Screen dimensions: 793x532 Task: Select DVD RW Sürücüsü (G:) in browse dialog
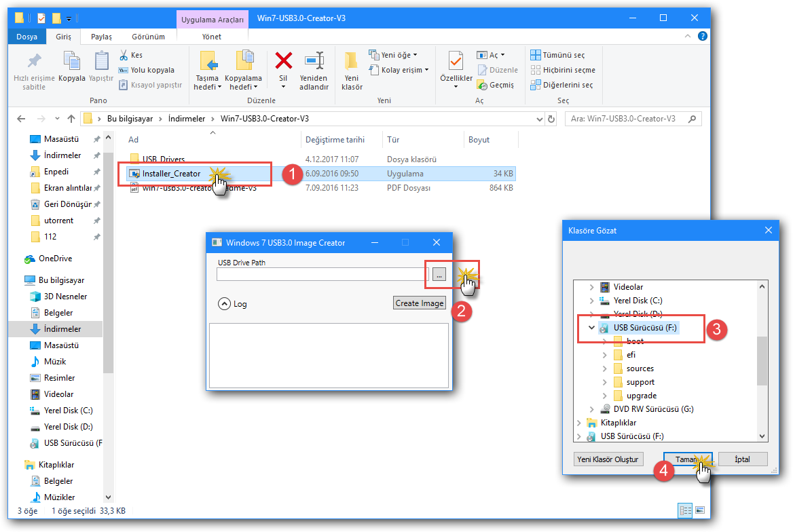653,409
